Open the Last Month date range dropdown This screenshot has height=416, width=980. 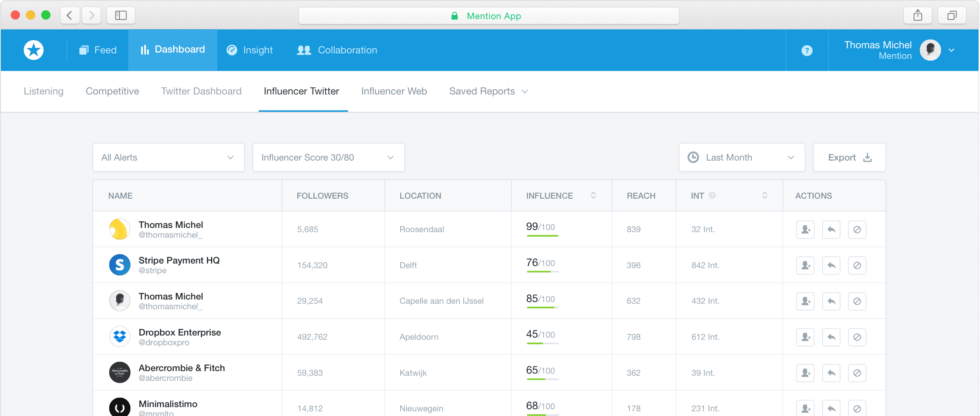742,157
